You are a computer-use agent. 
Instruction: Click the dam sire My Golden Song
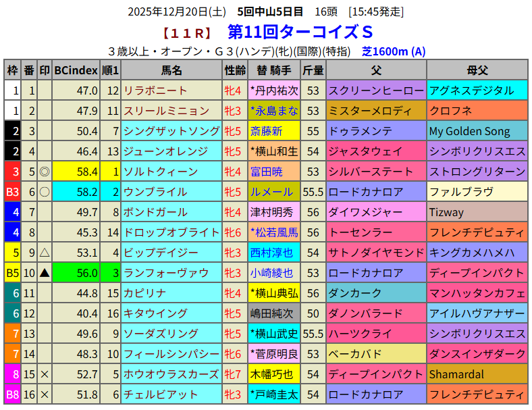(469, 131)
